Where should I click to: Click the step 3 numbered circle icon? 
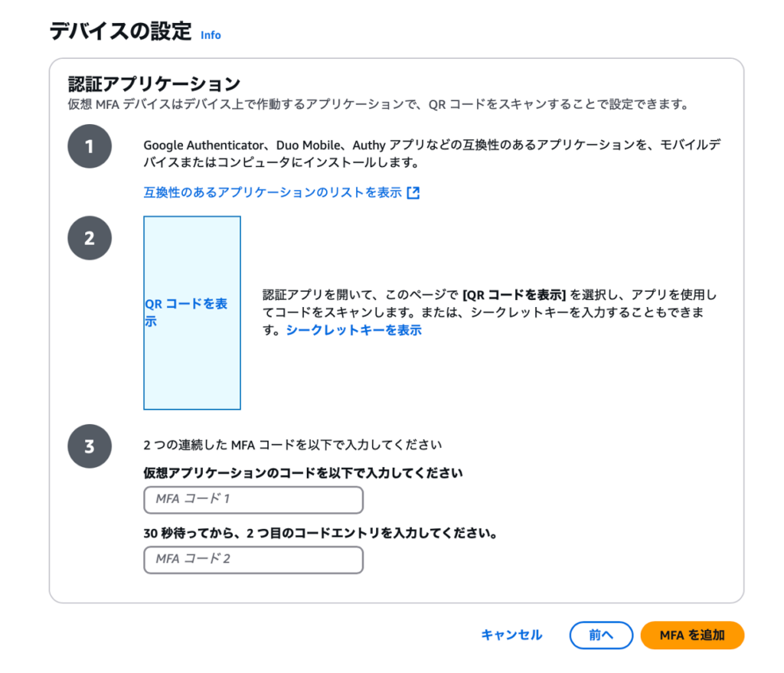(90, 446)
